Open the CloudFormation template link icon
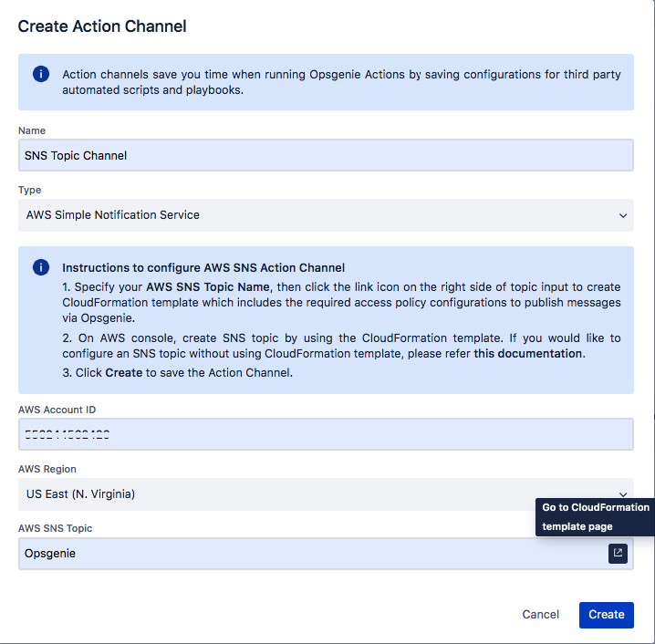 coord(618,554)
